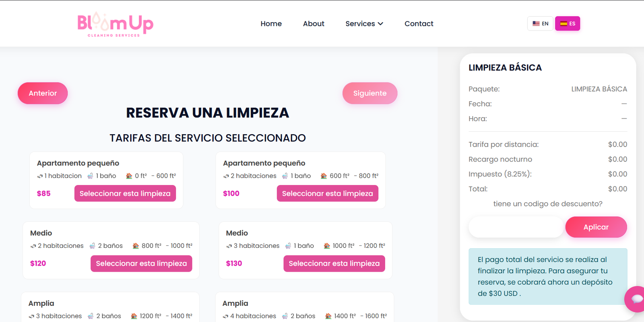Click the $130 price label
Viewport: 644px width, 322px height.
[x=234, y=264]
